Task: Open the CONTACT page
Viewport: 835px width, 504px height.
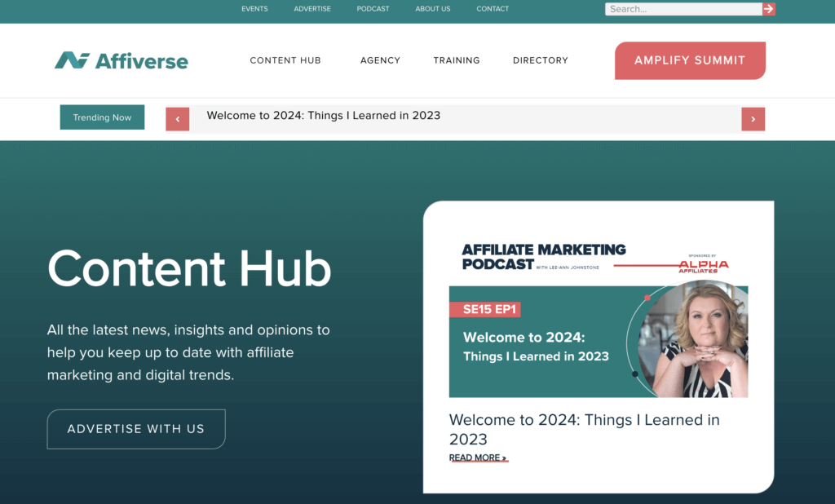Action: (493, 9)
